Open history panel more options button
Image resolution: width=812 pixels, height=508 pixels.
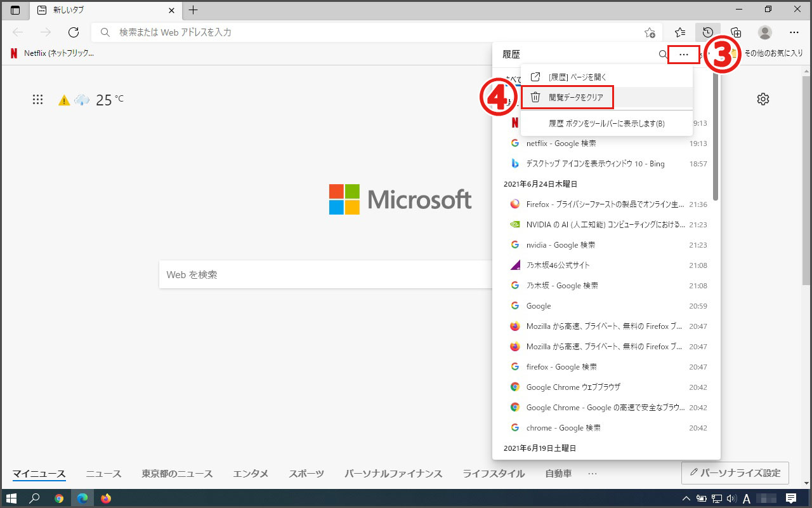point(683,55)
